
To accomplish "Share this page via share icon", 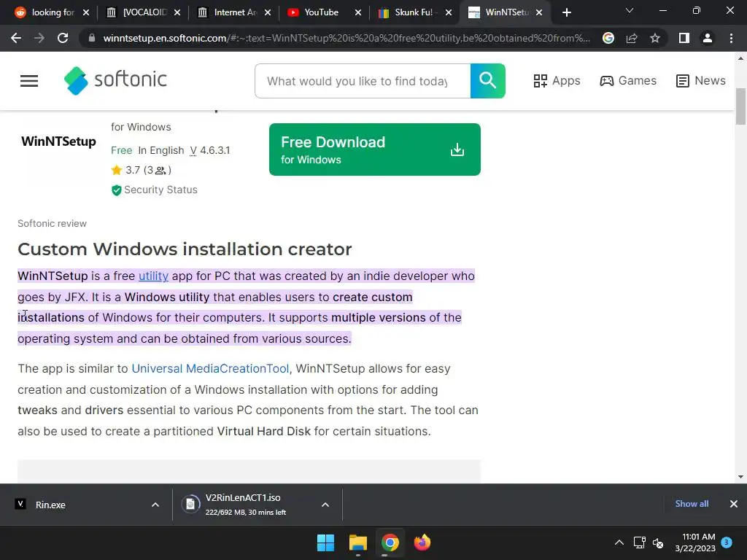I will [632, 38].
